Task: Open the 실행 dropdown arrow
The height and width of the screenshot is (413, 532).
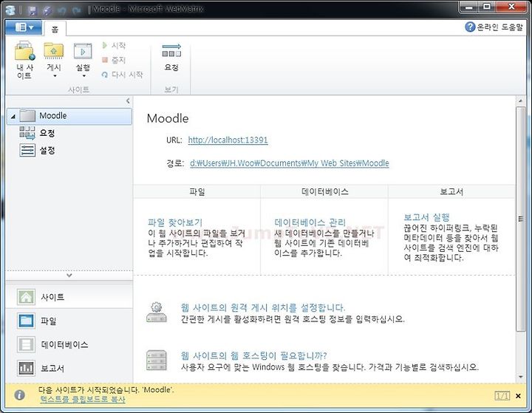Action: click(83, 76)
